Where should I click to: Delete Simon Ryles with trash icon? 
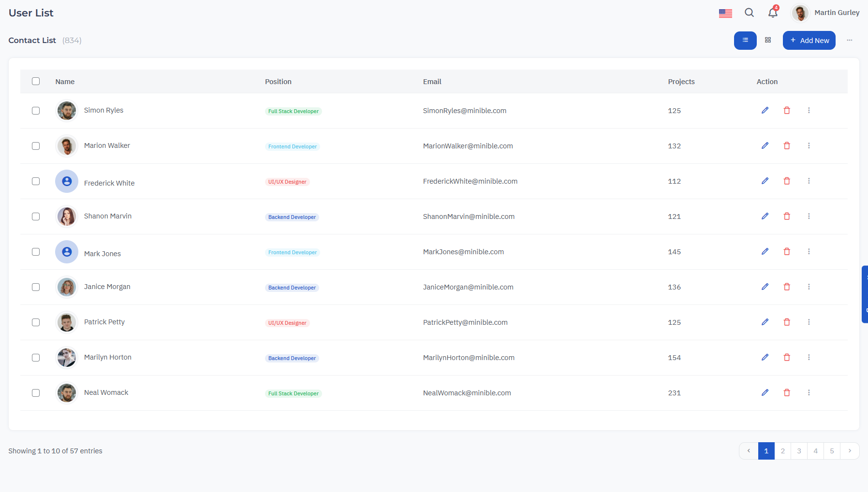(x=787, y=110)
